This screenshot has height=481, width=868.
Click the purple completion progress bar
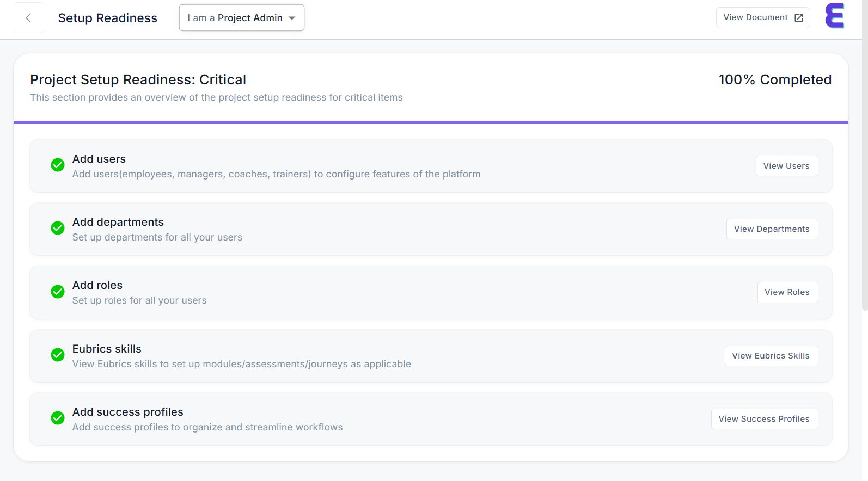pyautogui.click(x=431, y=122)
